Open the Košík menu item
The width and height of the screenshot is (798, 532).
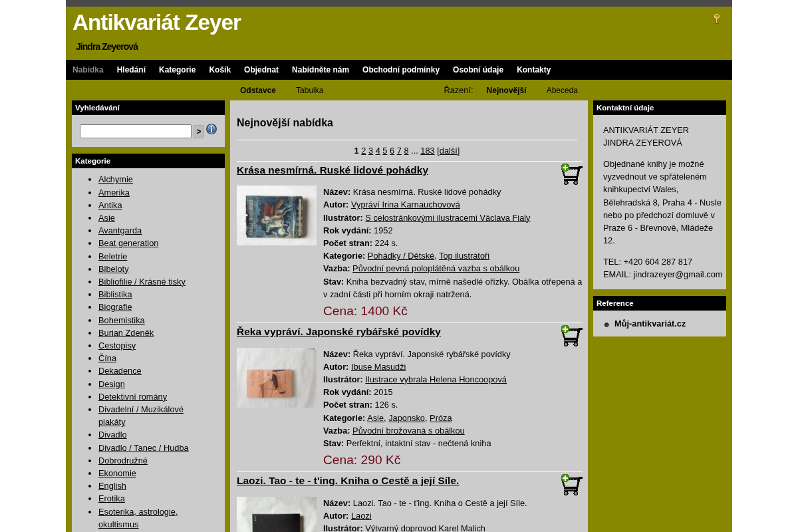click(x=219, y=70)
